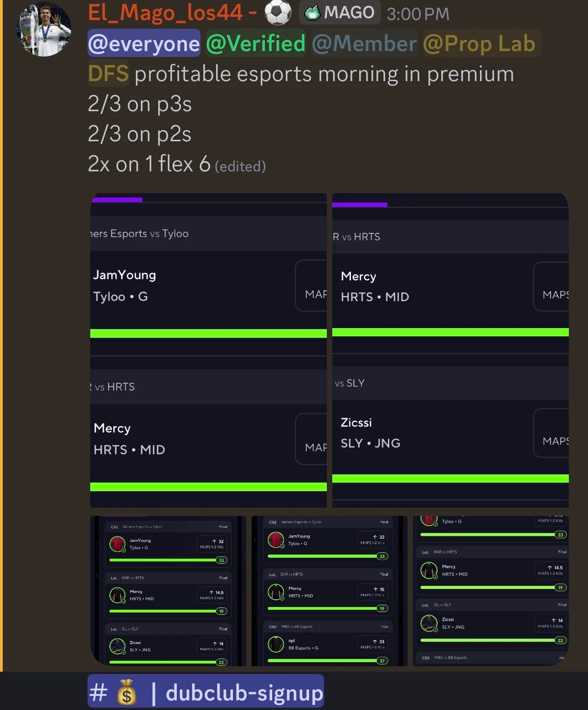Click Zicssi's avatar in the bottom-right slip
588x710 pixels.
click(x=429, y=623)
